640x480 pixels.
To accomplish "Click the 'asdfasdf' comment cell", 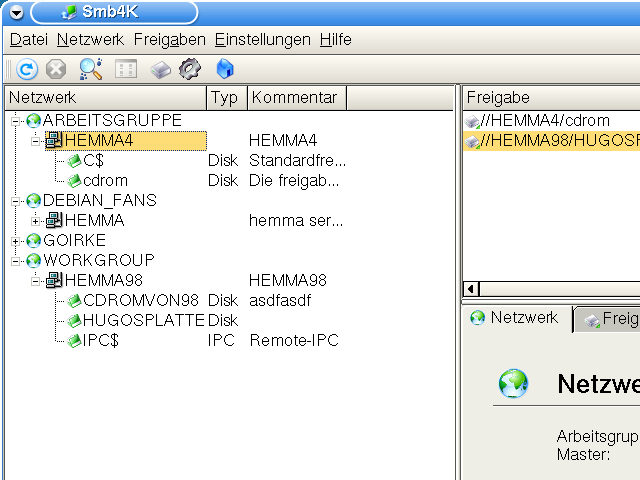I will tap(280, 301).
